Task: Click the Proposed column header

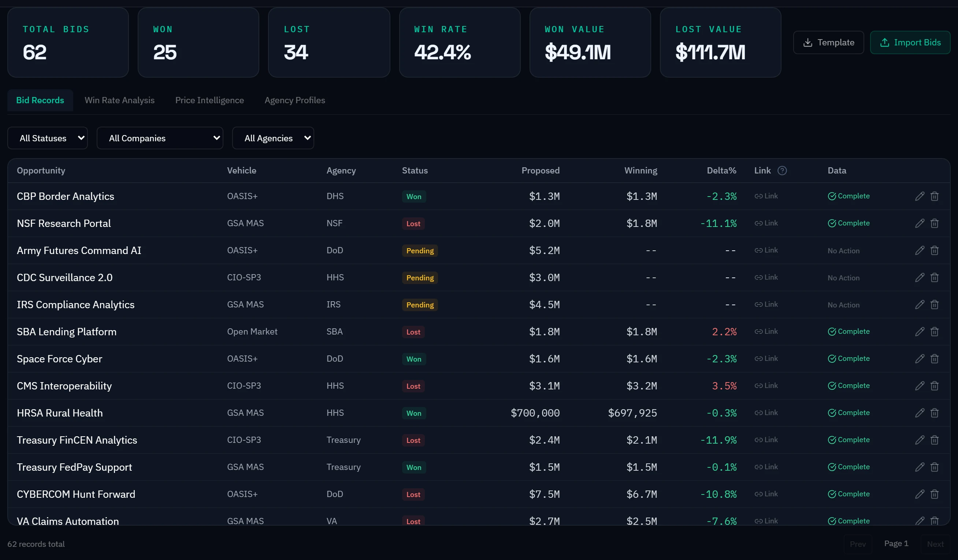Action: (540, 171)
